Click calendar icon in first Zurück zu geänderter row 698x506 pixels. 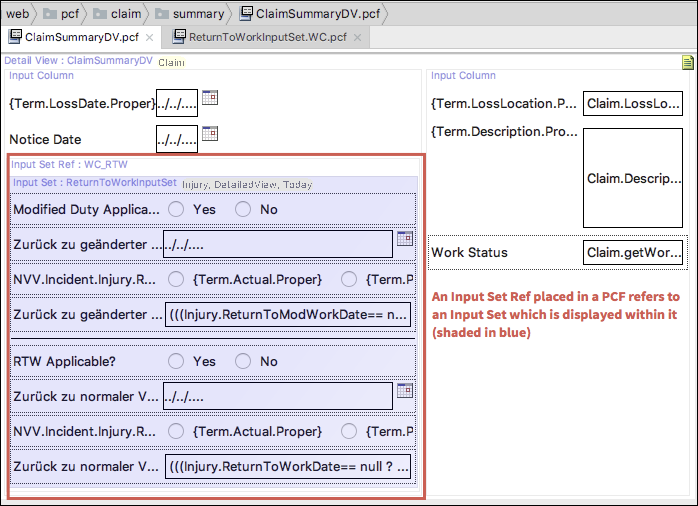click(404, 239)
